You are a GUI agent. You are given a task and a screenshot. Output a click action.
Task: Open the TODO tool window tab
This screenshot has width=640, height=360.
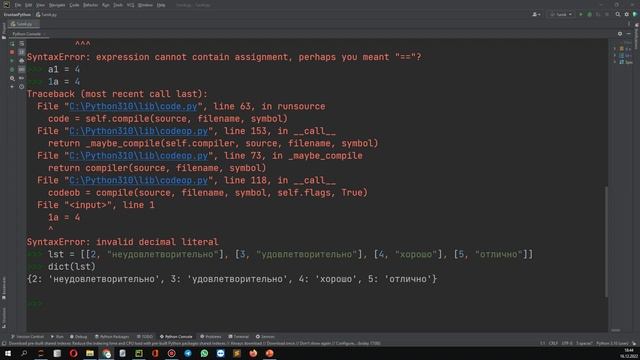point(145,337)
